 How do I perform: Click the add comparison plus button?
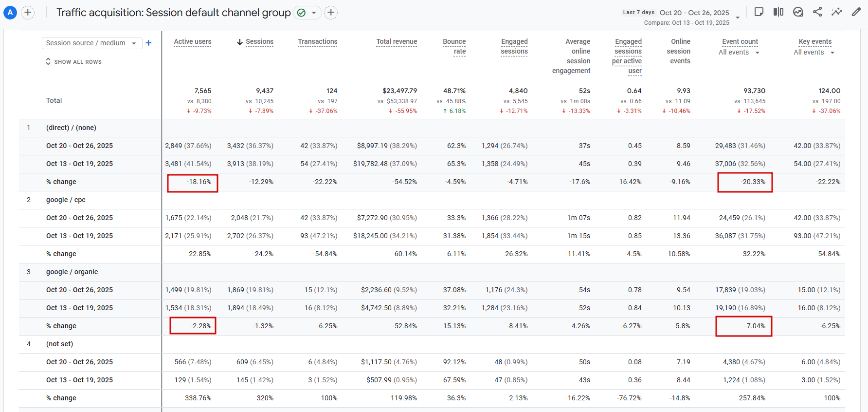28,13
